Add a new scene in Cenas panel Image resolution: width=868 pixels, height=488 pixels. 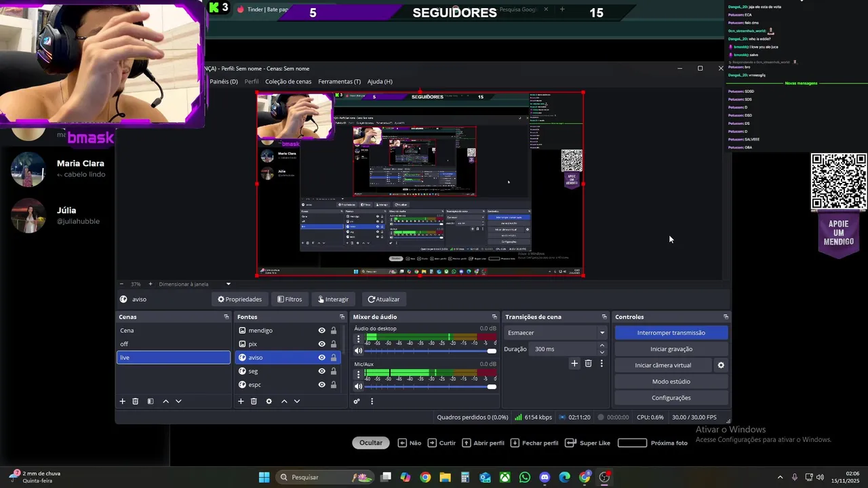(x=123, y=401)
